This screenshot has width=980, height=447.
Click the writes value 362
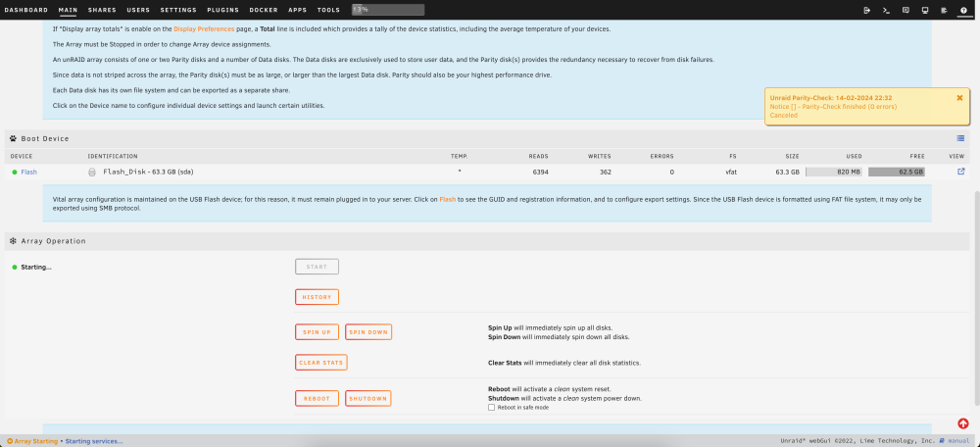pyautogui.click(x=605, y=172)
